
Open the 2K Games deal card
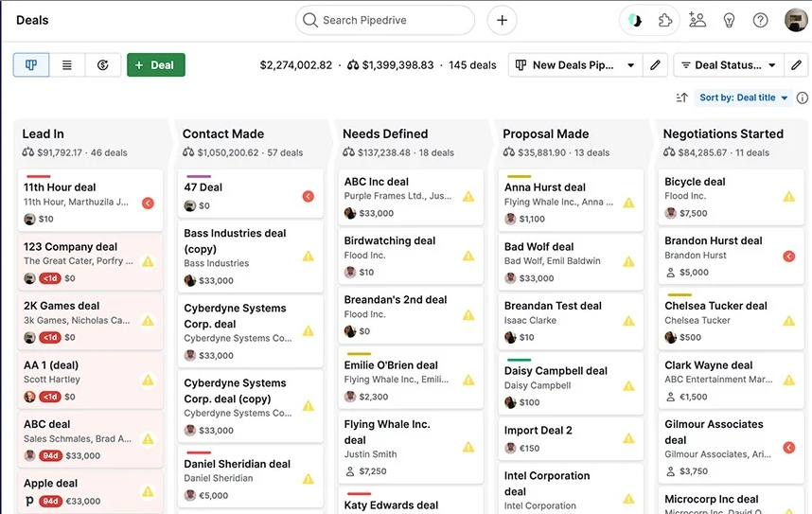pos(90,320)
